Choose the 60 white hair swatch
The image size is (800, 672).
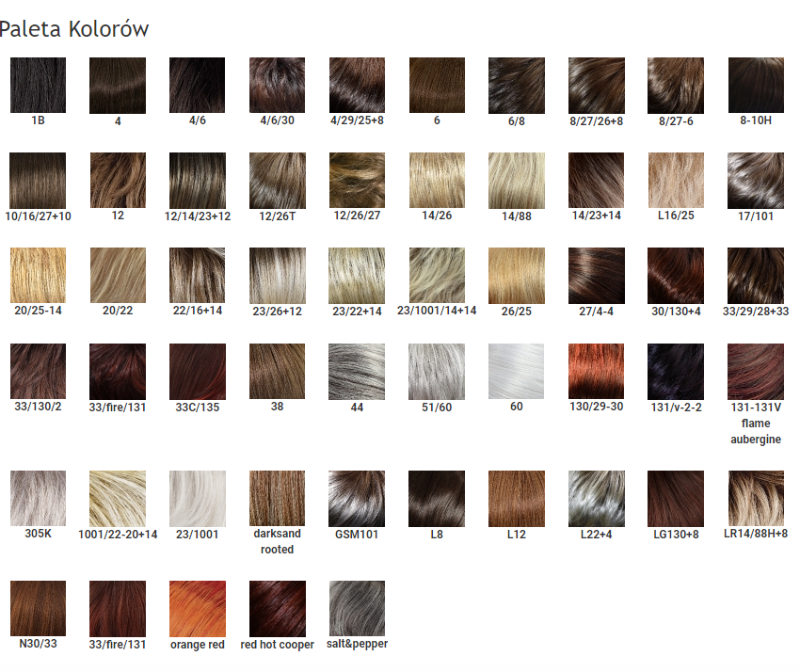coord(517,372)
